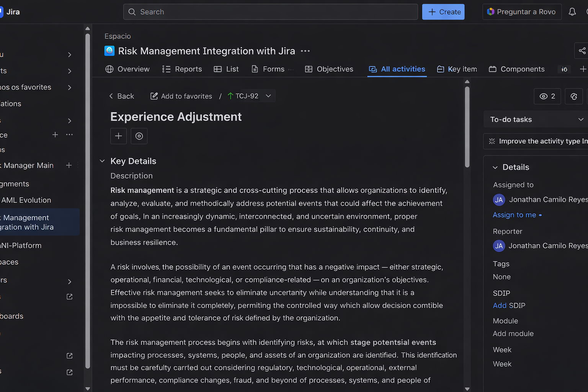This screenshot has width=588, height=392.
Task: Click the Risk Management space avatar icon
Action: [109, 51]
